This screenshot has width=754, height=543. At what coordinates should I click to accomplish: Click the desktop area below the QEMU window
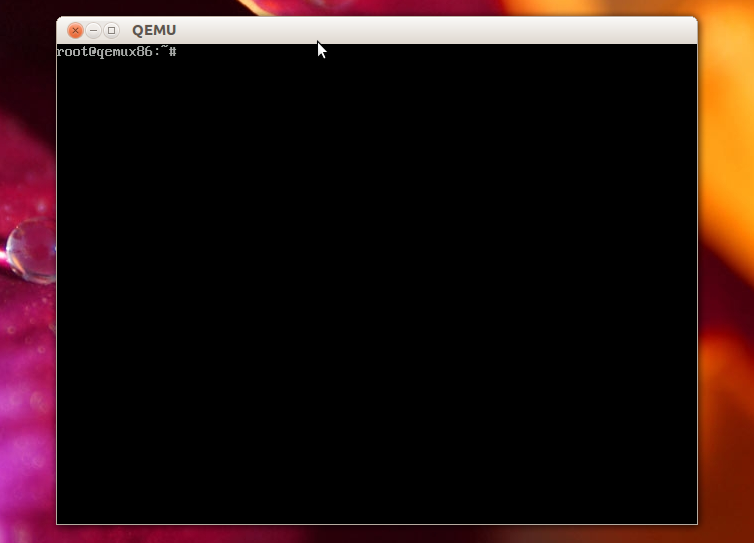coord(376,534)
